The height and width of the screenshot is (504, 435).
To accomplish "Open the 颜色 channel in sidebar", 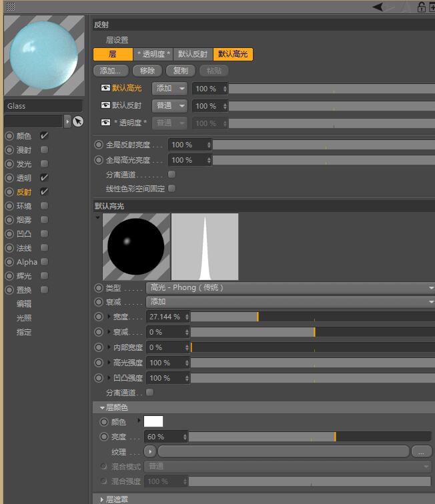I will point(24,136).
